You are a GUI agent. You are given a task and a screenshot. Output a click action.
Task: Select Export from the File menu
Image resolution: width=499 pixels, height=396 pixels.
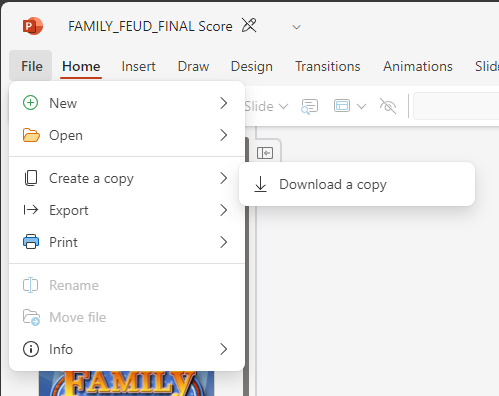coord(127,210)
